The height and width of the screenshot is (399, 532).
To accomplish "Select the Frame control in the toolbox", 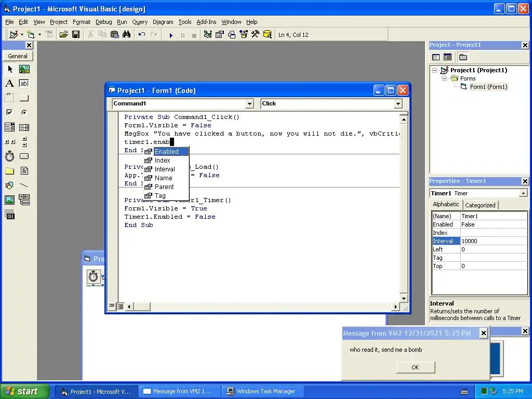I will coord(10,98).
